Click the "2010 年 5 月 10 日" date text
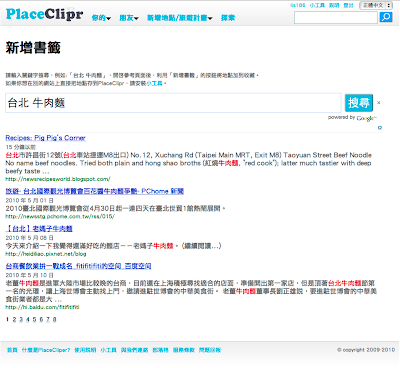This screenshot has width=400, height=368. coord(29,275)
